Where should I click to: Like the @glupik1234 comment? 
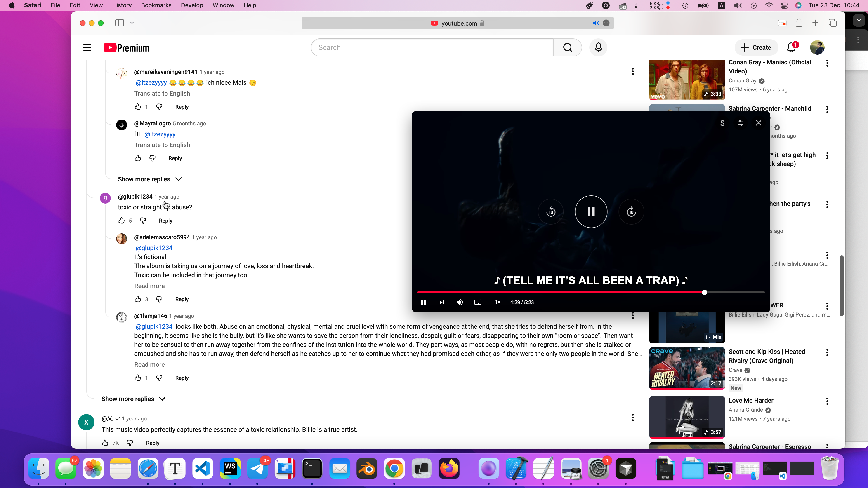tap(121, 221)
